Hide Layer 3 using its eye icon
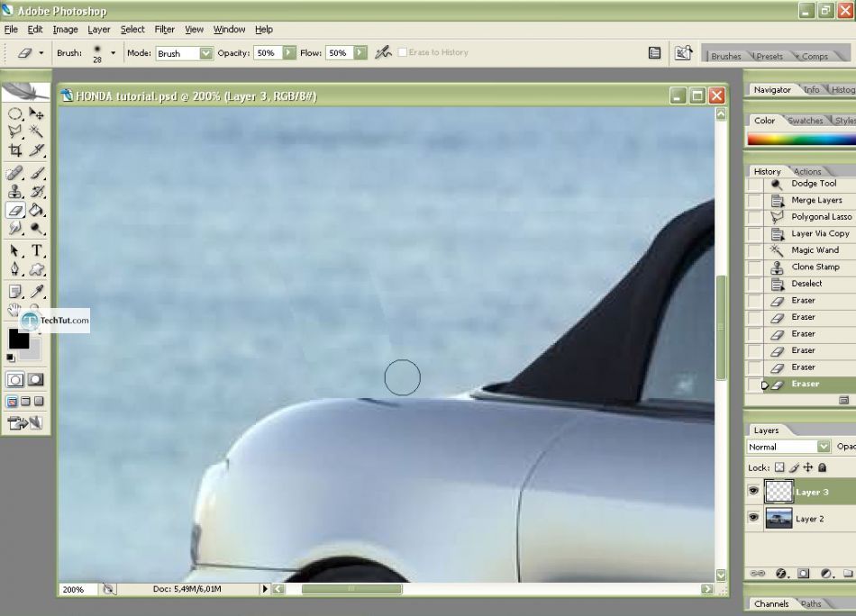Image resolution: width=856 pixels, height=616 pixels. tap(753, 492)
